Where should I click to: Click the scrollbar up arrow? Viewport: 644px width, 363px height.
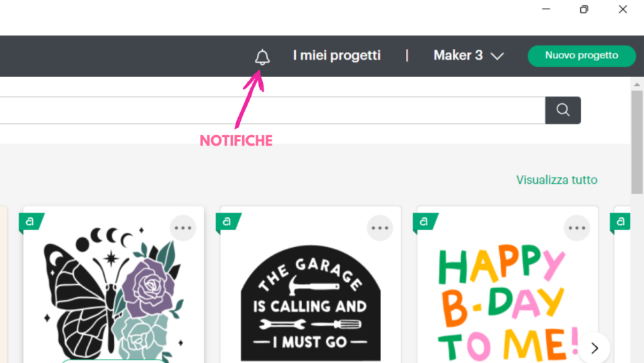[x=637, y=84]
